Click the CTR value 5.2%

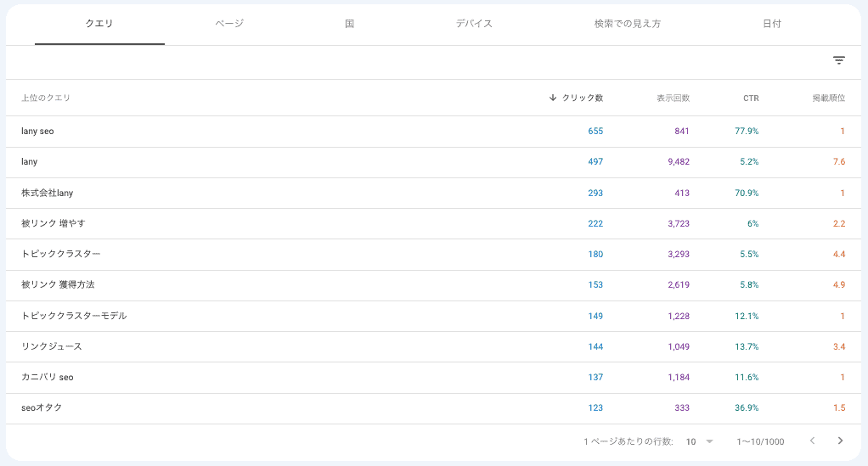coord(749,161)
